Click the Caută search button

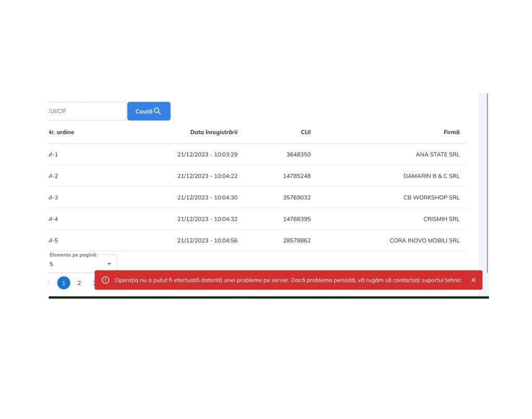coord(149,111)
